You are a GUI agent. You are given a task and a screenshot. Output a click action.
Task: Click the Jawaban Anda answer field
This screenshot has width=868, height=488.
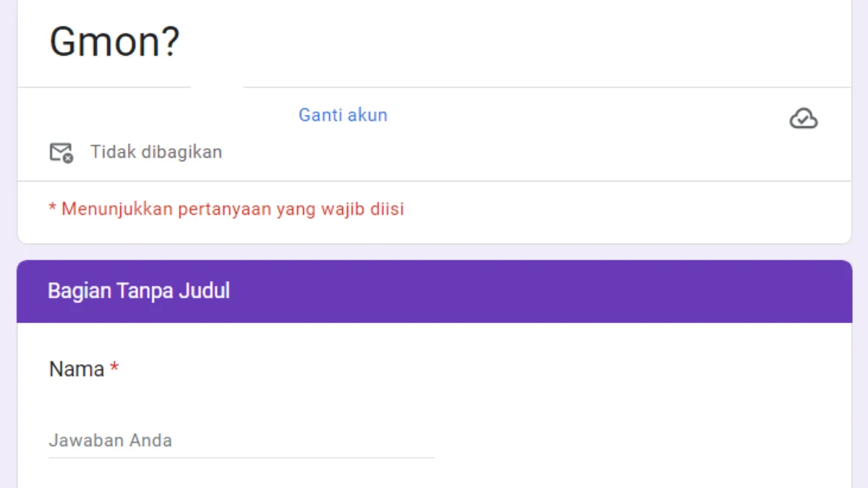click(242, 440)
